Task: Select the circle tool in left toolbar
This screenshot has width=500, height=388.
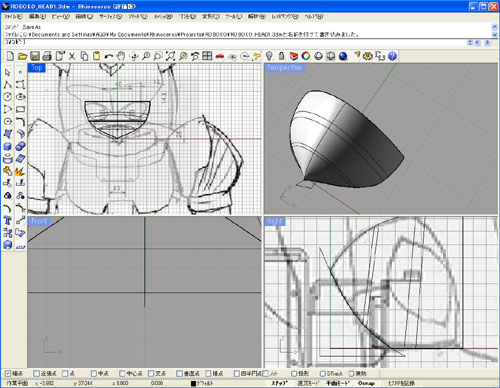Action: click(x=8, y=97)
